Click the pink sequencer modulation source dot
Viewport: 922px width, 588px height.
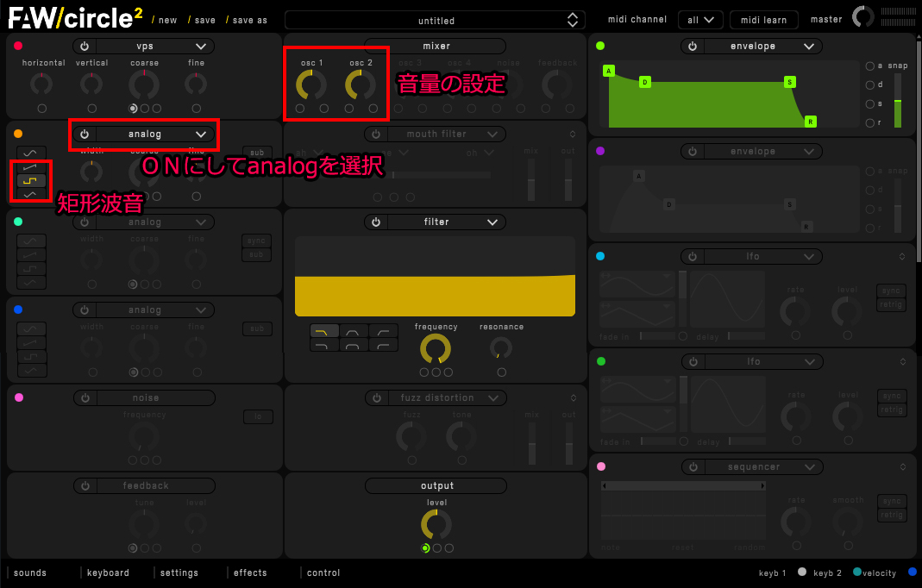tap(601, 467)
